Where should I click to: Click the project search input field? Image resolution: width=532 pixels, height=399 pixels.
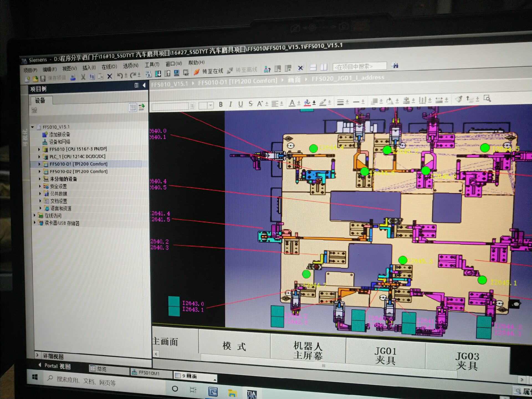tap(359, 66)
